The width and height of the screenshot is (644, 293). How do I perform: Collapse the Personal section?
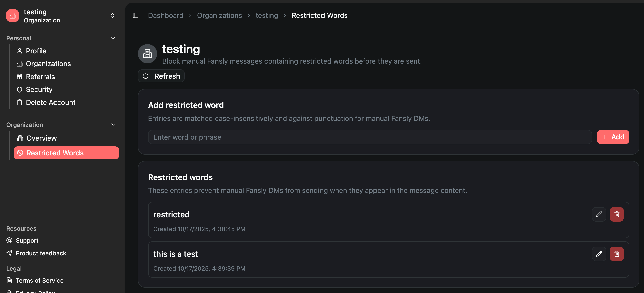tap(113, 38)
